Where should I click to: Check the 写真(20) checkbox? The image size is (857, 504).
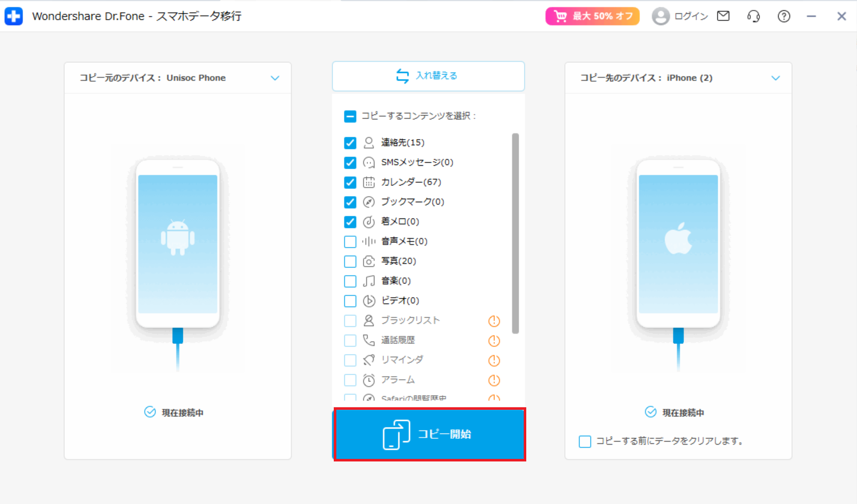tap(350, 261)
